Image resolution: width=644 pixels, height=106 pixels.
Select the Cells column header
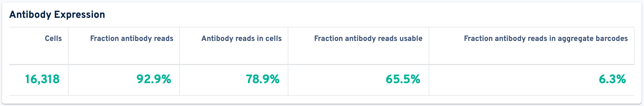click(x=53, y=38)
